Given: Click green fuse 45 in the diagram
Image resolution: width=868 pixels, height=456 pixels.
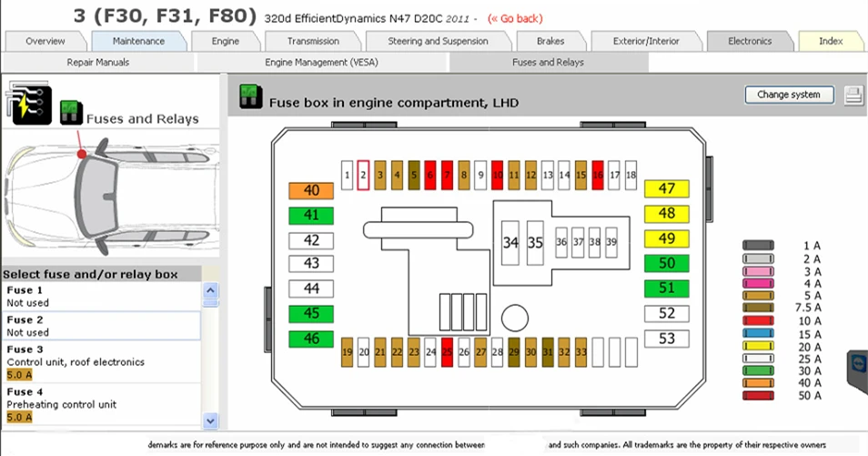Looking at the screenshot, I should click(x=311, y=314).
